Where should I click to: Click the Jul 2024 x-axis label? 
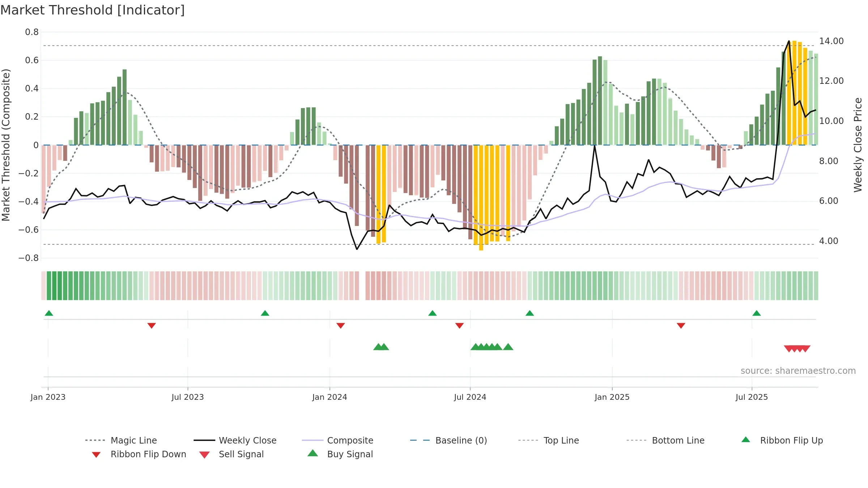(x=470, y=397)
